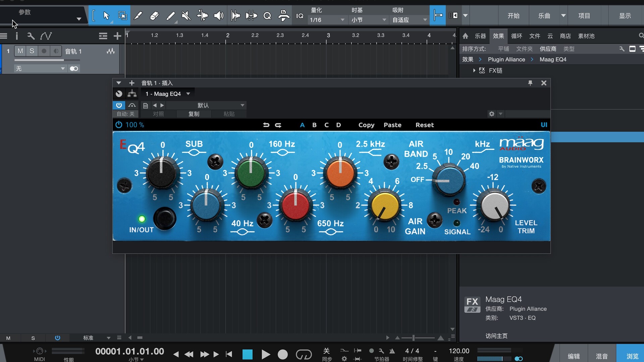
Task: Switch to the 素材池 pool tab
Action: pyautogui.click(x=586, y=36)
